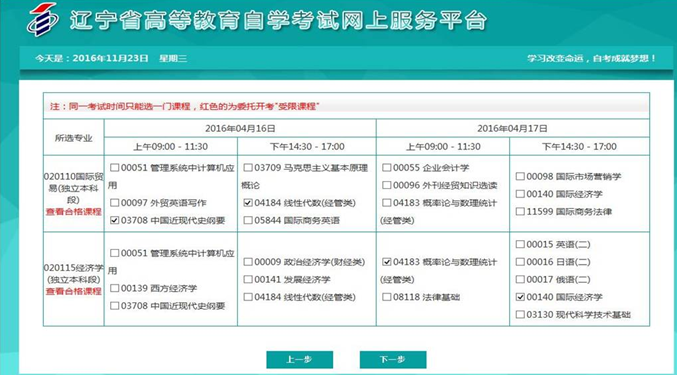This screenshot has width=677, height=375.
Task: Open 查看合格课程 link for 经济学 major
Action: pos(73,291)
